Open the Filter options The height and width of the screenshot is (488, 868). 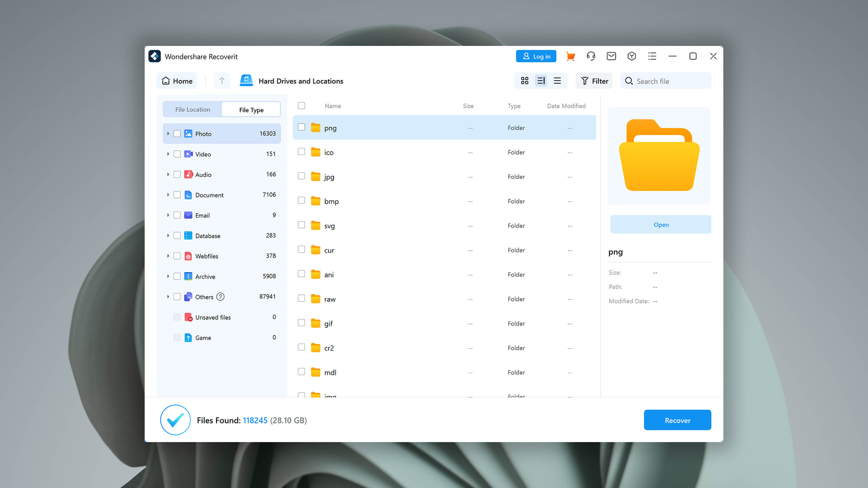pos(594,81)
